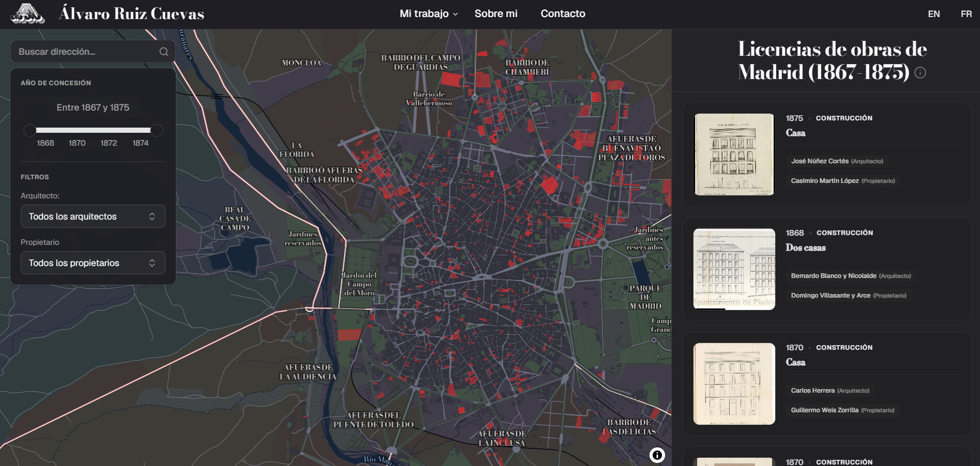The image size is (980, 466).
Task: Open the Todos los propietarios dropdown
Action: pos(93,263)
